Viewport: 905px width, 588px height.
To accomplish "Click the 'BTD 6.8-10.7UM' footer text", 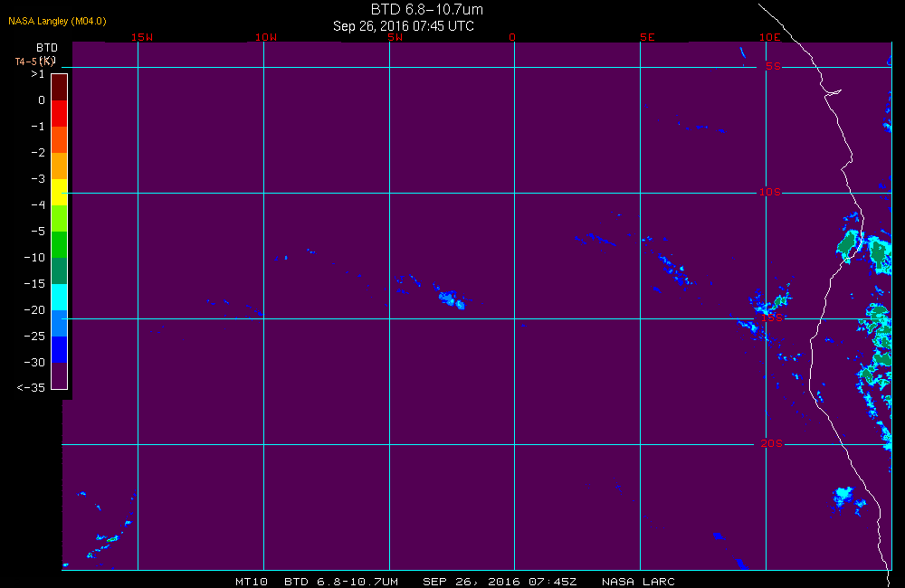I will pyautogui.click(x=341, y=582).
